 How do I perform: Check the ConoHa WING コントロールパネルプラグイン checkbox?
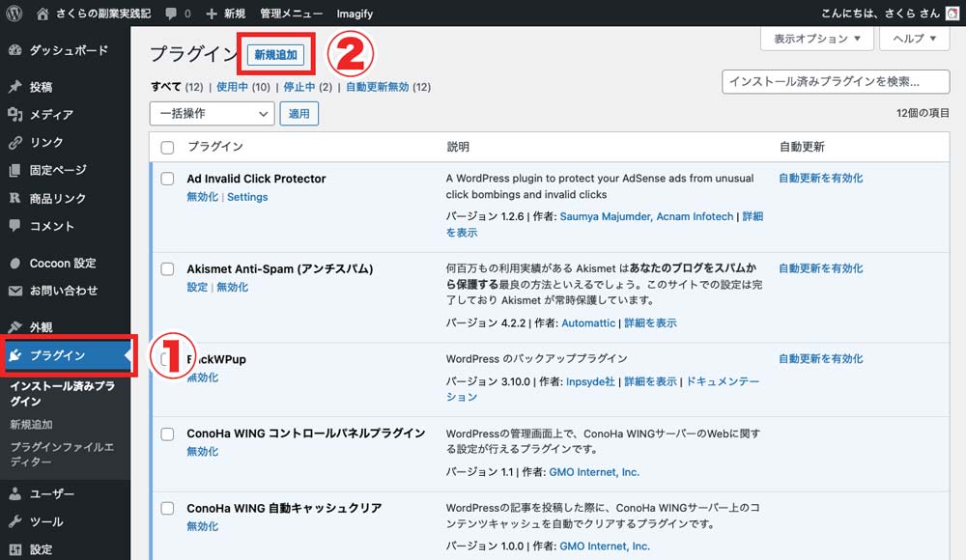coord(167,434)
